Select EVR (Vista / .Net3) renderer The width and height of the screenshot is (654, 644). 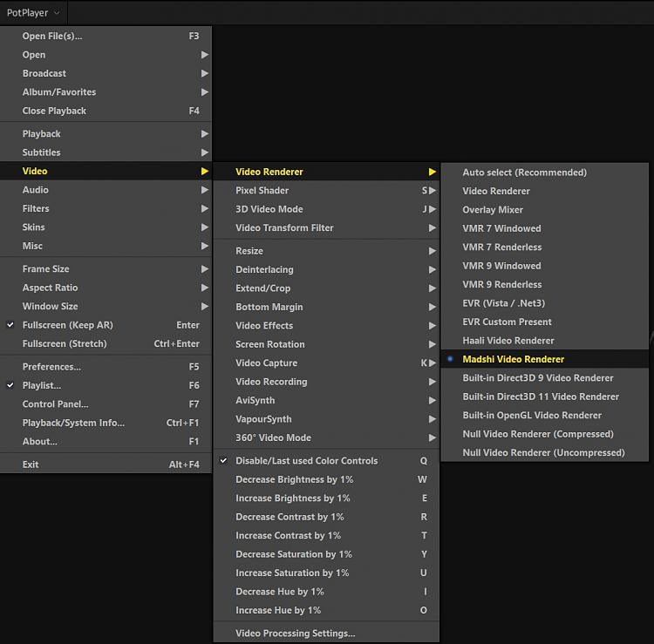coord(545,303)
